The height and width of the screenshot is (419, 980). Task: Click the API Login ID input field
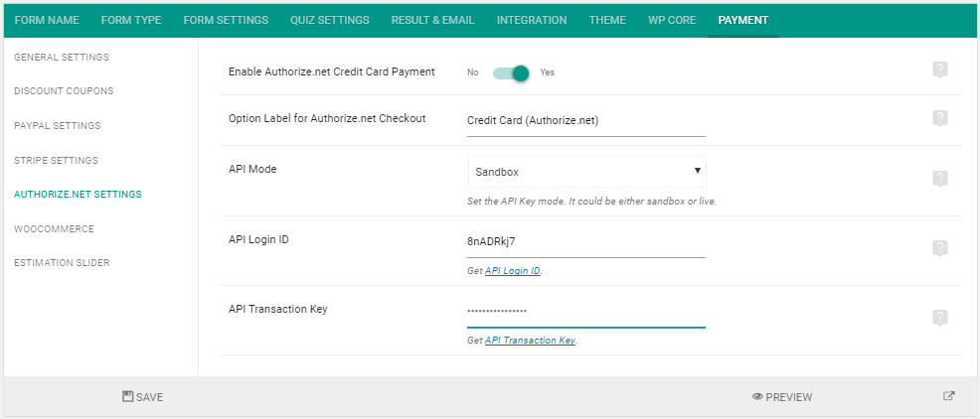(586, 242)
